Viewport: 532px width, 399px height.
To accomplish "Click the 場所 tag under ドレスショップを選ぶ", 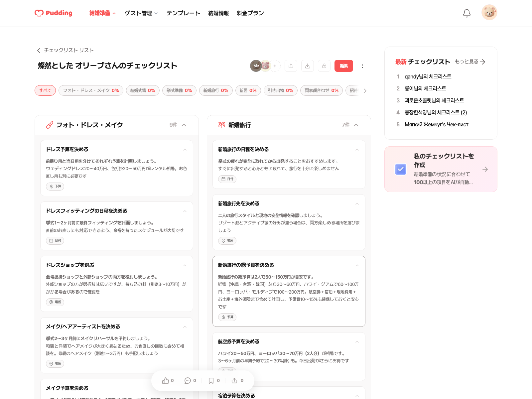I will [55, 302].
